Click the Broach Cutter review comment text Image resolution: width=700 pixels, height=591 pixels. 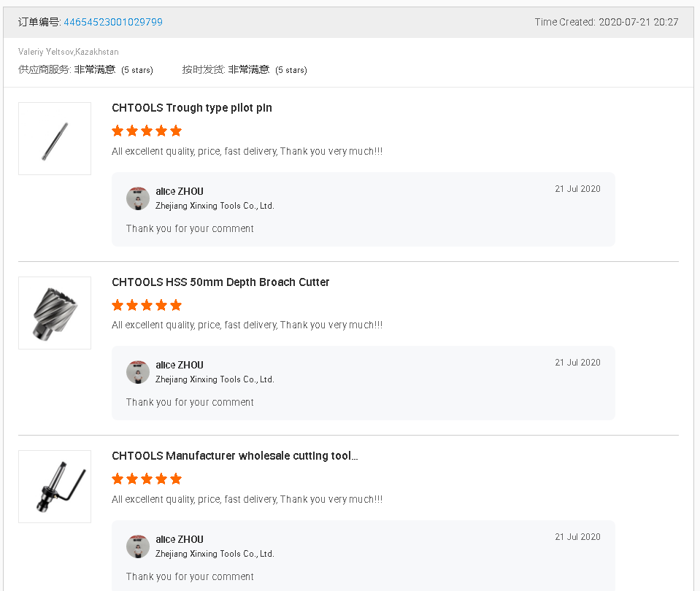pyautogui.click(x=247, y=325)
